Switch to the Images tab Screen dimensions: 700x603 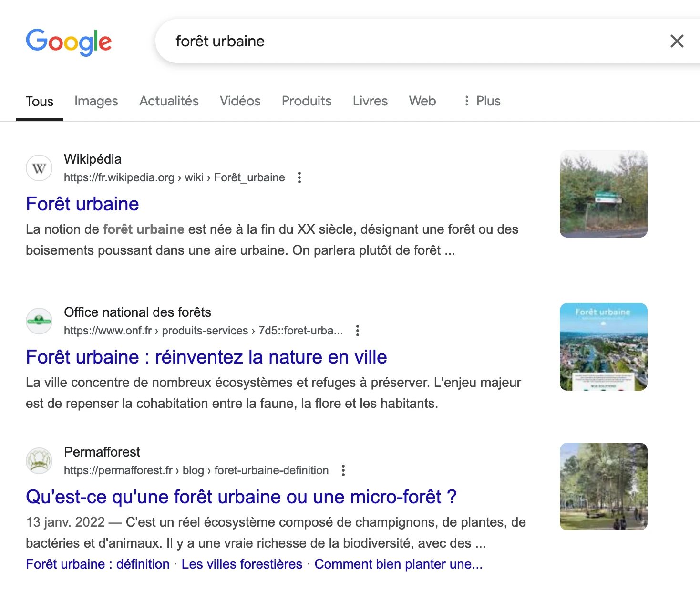pos(96,101)
